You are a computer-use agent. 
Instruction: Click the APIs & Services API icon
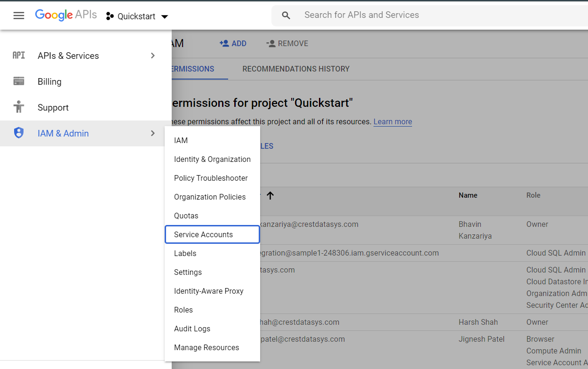click(19, 56)
